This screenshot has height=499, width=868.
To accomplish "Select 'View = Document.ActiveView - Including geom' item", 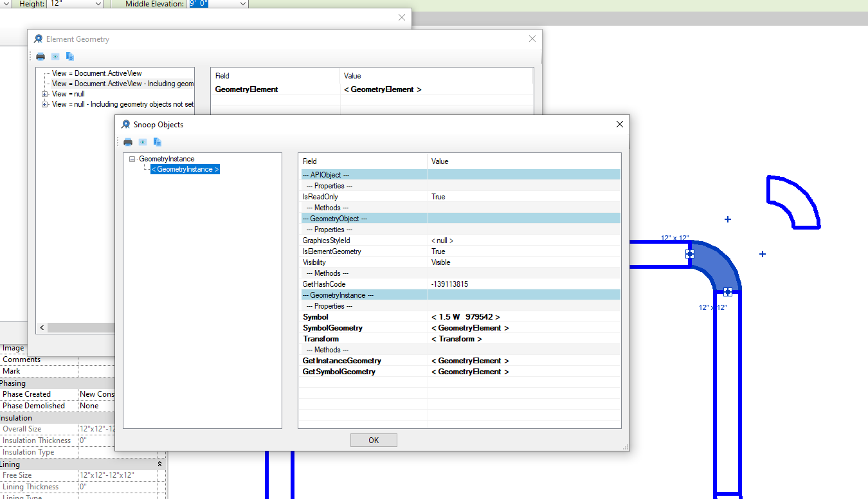I will pyautogui.click(x=123, y=84).
